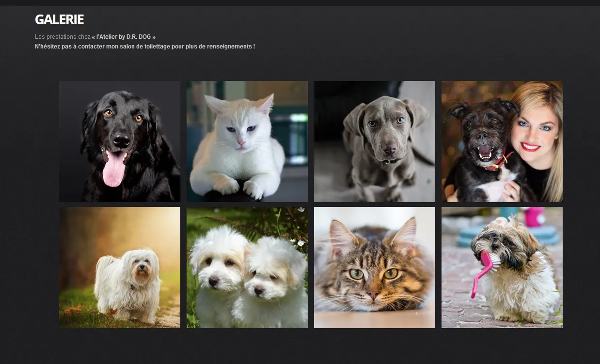Open the puppy with pink toothbrush photo
600x364 pixels.
tap(502, 268)
